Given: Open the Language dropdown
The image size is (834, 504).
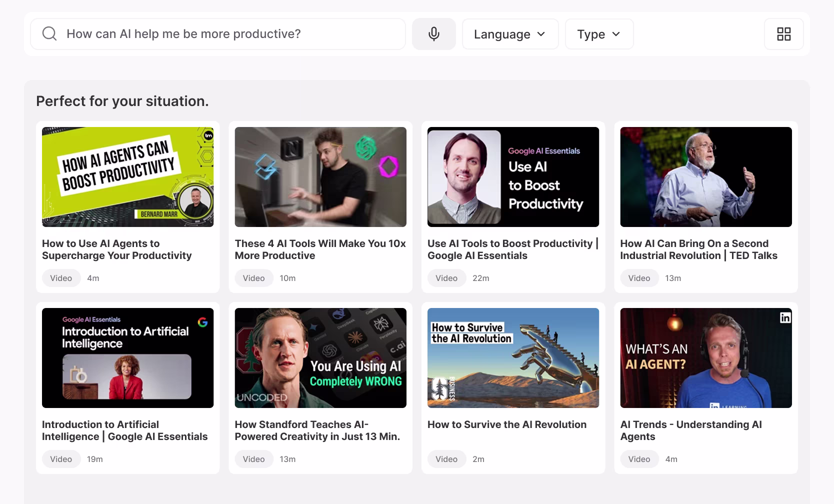Looking at the screenshot, I should tap(510, 34).
